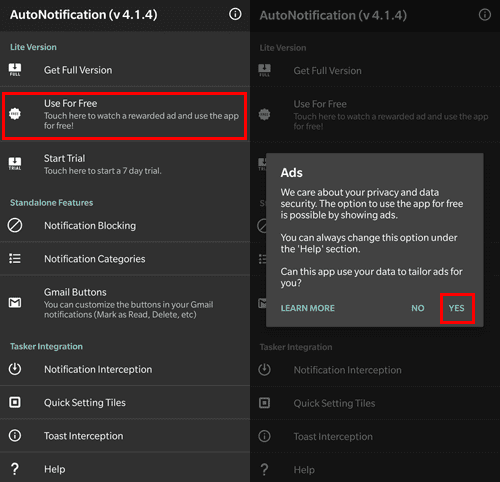Tap the Notification Interception power icon in left screen
The height and width of the screenshot is (482, 500).
pos(15,369)
